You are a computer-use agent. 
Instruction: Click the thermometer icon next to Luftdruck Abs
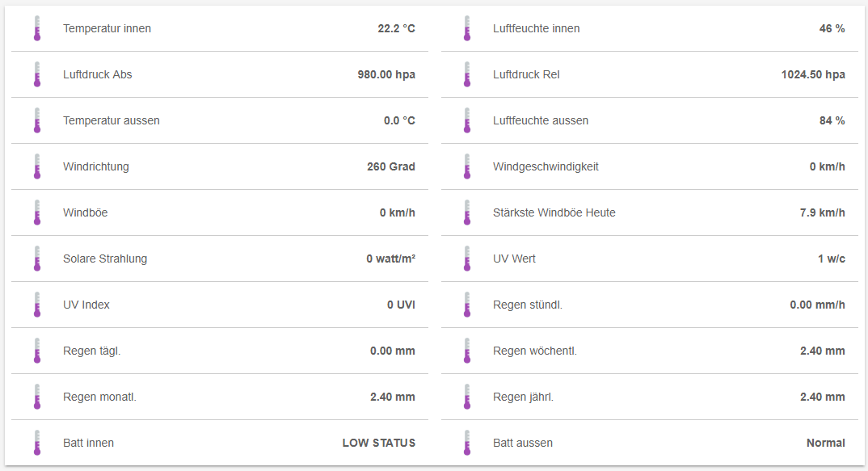click(x=36, y=74)
